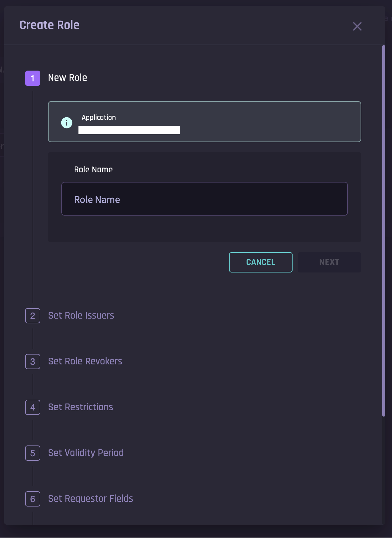This screenshot has height=538, width=392.
Task: Go to Set Requestor Fields step
Action: [x=91, y=499]
